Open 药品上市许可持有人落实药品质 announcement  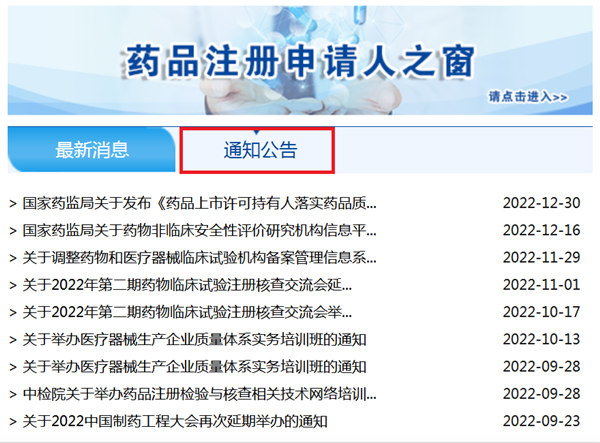click(200, 203)
